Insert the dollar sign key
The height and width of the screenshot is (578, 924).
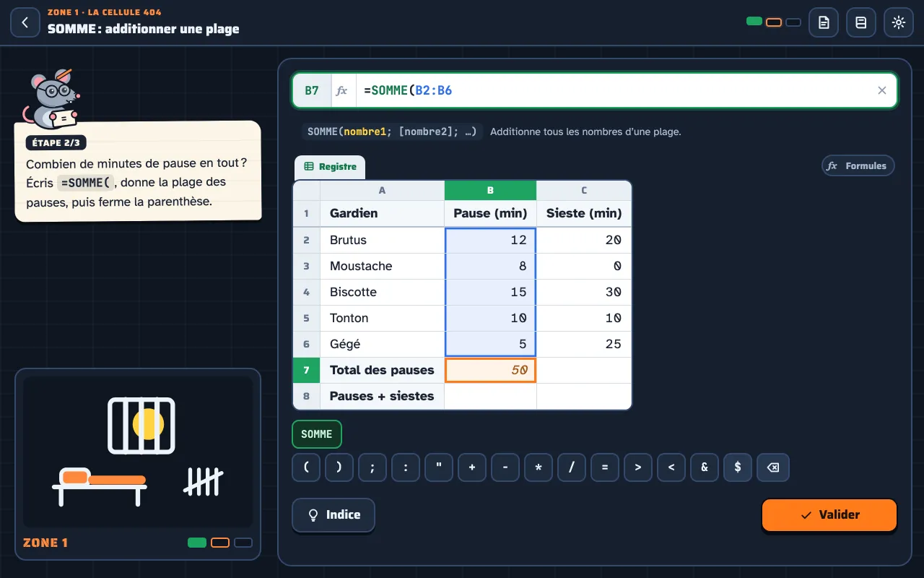click(x=738, y=467)
